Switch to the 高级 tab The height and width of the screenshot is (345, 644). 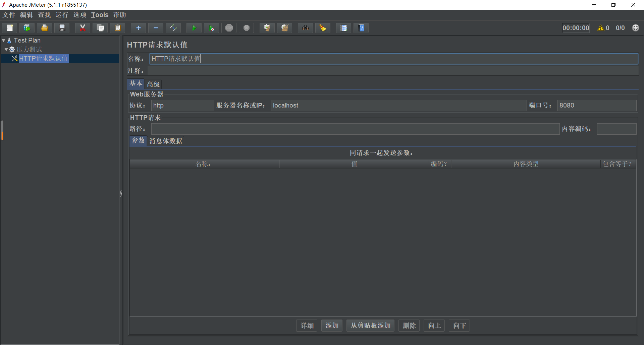pos(153,84)
